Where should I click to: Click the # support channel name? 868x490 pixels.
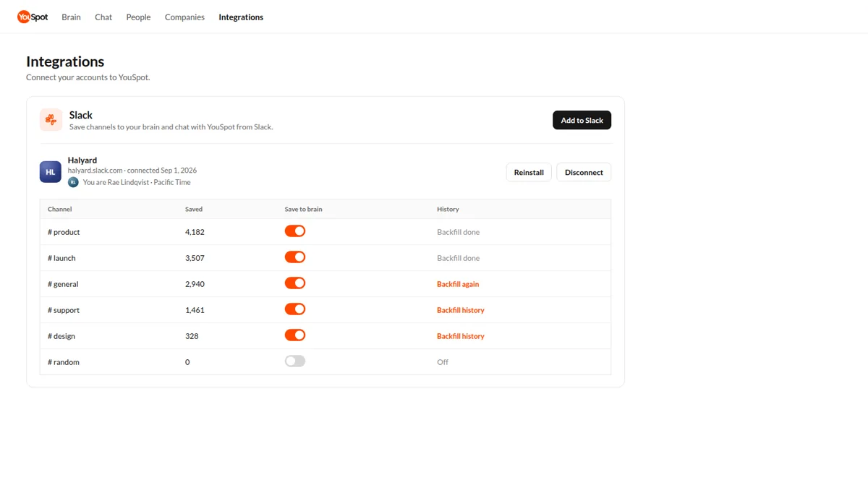pos(64,310)
